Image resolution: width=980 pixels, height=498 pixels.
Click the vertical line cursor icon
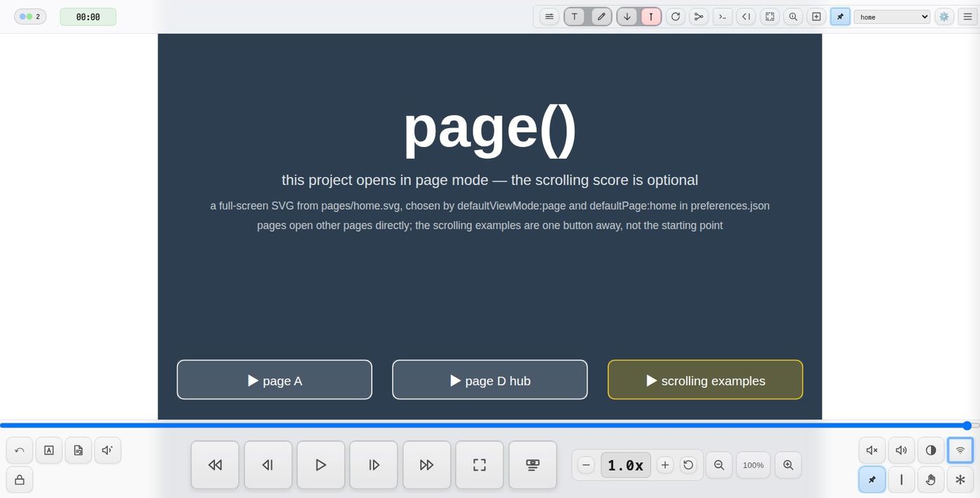coord(902,480)
